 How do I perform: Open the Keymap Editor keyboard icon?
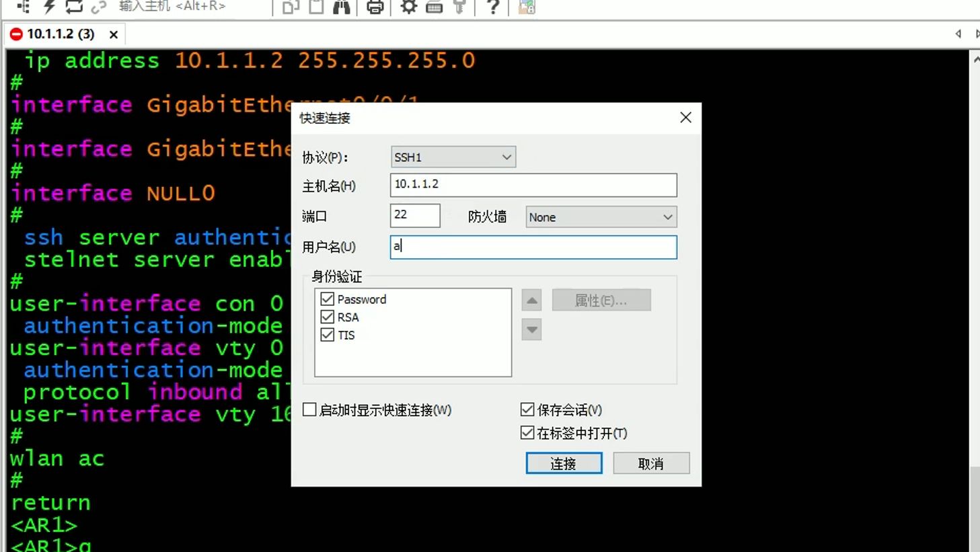click(434, 7)
